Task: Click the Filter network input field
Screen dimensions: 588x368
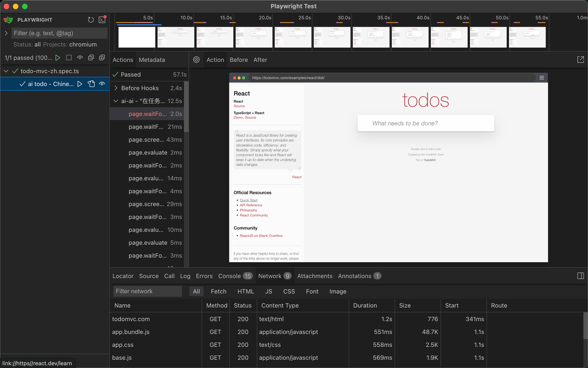Action: tap(147, 291)
